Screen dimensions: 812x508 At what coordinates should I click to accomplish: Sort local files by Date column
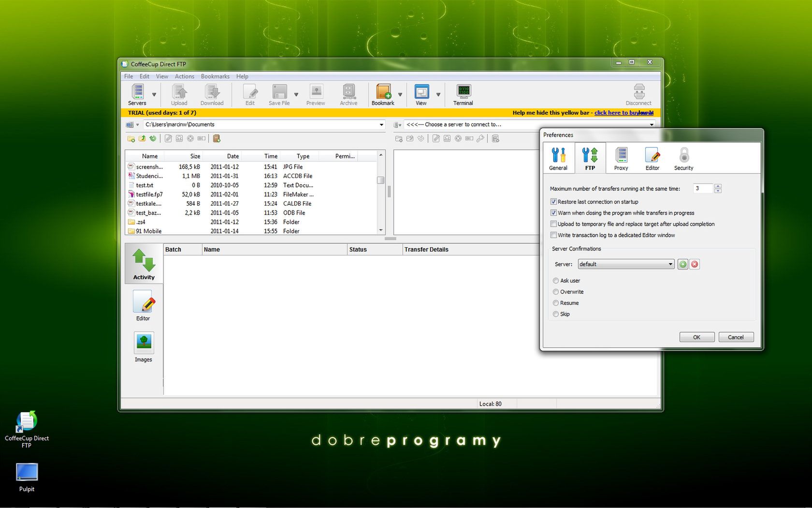click(x=222, y=156)
